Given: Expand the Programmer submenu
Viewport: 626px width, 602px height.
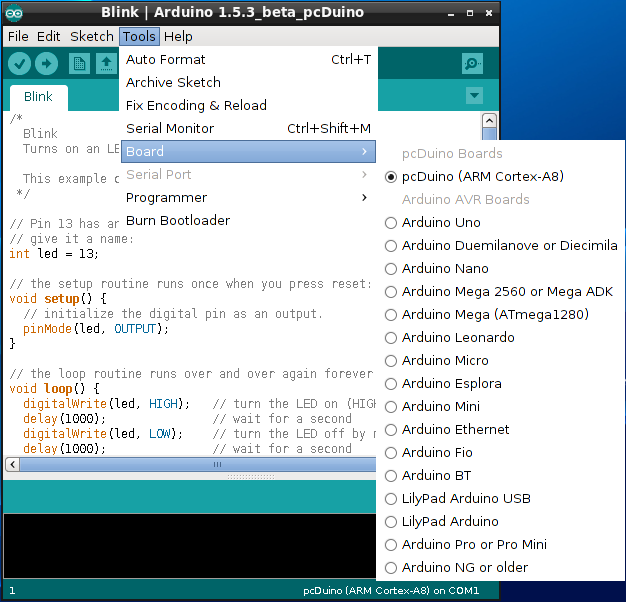Looking at the screenshot, I should click(x=248, y=198).
